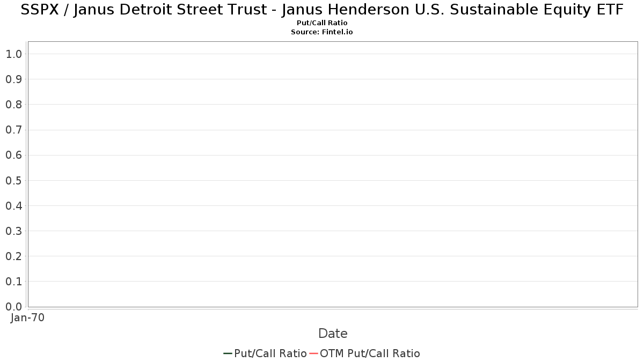Click the 0.4 y-axis label
Viewport: 644px width, 362px height.
pos(14,206)
